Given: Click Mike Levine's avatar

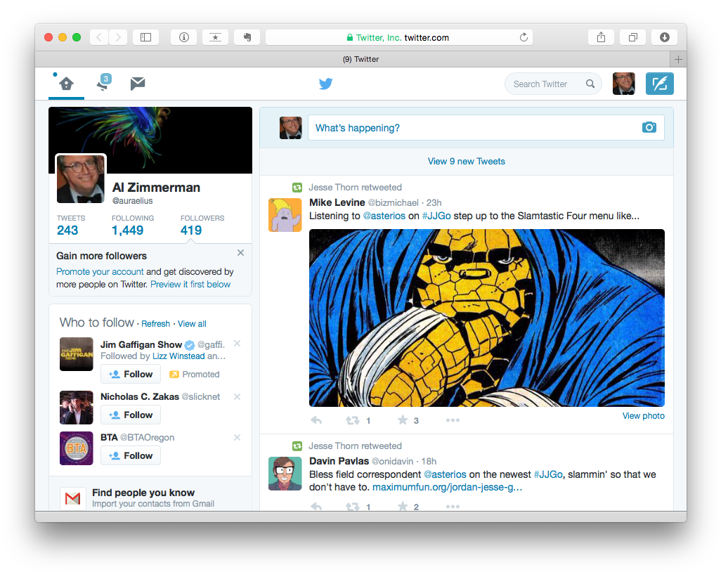Looking at the screenshot, I should [285, 215].
